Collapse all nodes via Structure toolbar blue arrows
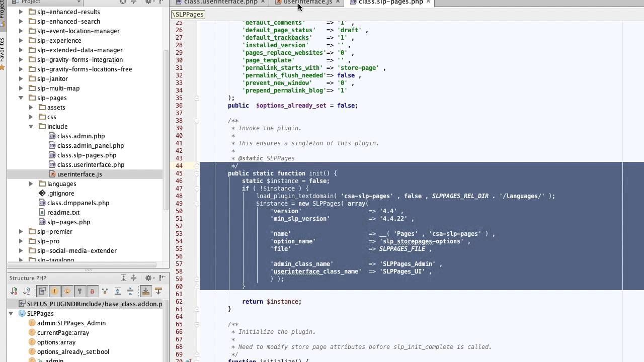Image resolution: width=644 pixels, height=362 pixels. pos(130,291)
